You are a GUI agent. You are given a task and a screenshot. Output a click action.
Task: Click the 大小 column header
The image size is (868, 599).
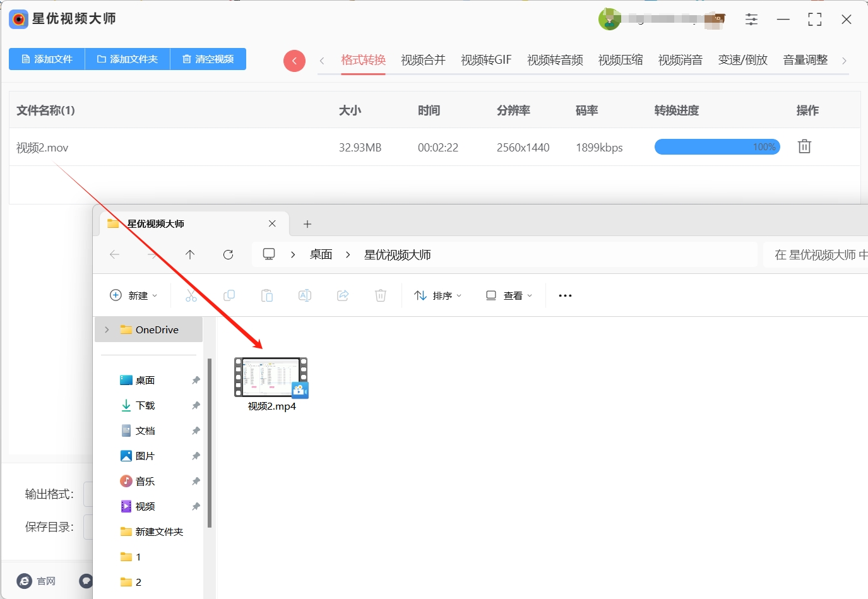click(350, 110)
